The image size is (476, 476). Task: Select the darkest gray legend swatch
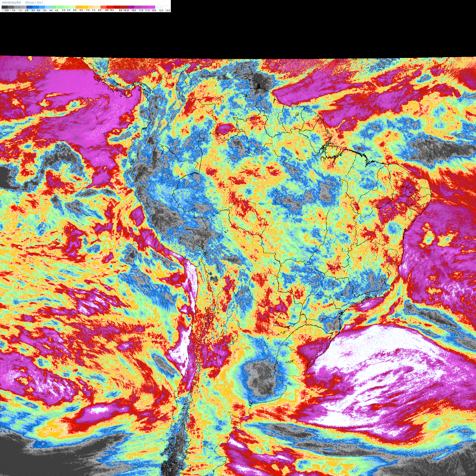click(x=4, y=7)
